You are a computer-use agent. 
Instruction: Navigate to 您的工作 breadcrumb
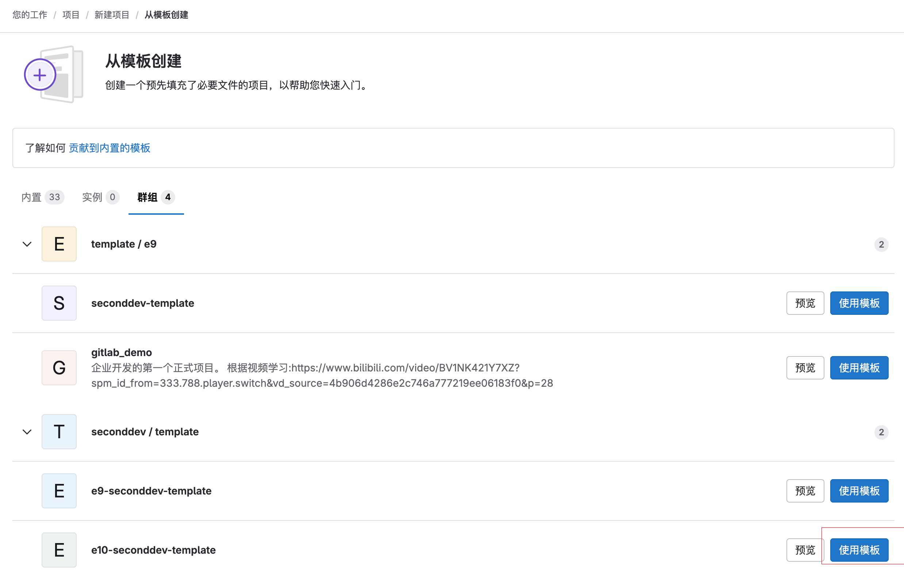pos(29,15)
